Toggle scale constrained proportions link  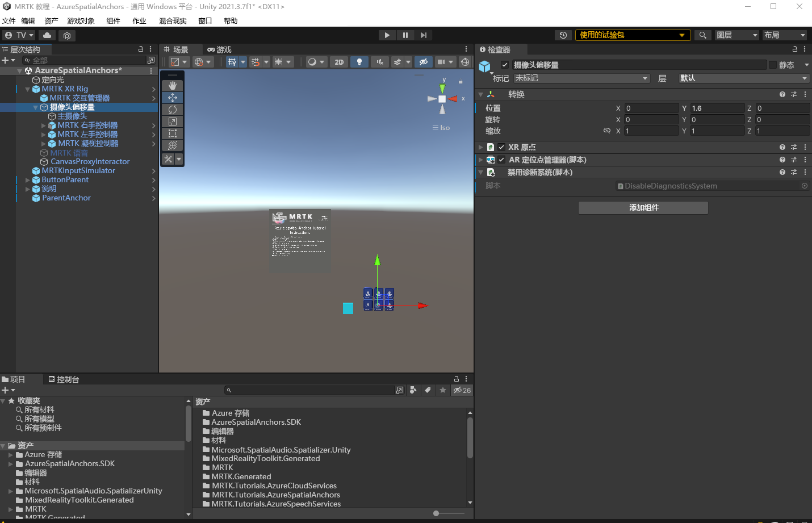pyautogui.click(x=607, y=131)
